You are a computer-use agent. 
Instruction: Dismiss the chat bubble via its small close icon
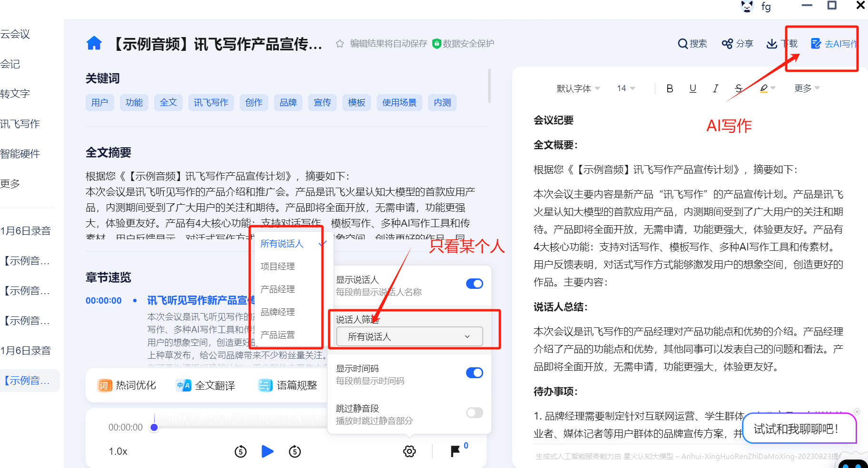tap(857, 411)
